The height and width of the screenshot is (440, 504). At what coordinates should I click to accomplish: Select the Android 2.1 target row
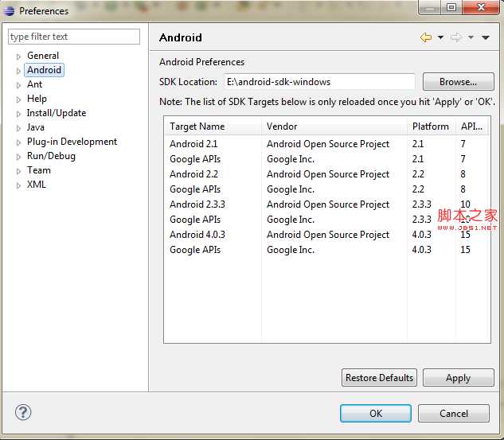click(327, 144)
